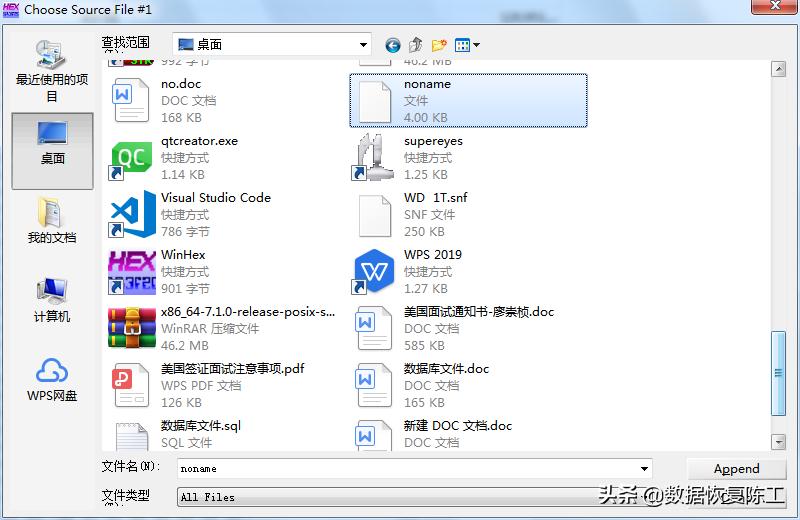
Task: Click the scroll up arrow of file list
Action: [778, 69]
